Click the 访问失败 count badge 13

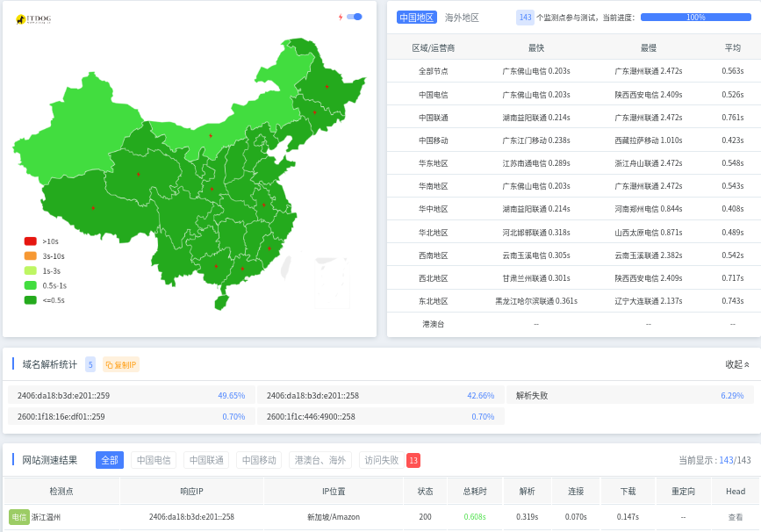coord(413,460)
